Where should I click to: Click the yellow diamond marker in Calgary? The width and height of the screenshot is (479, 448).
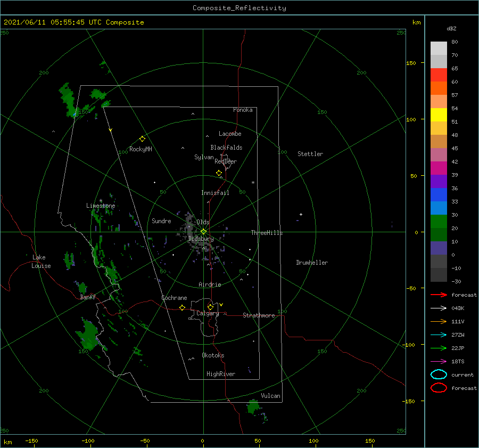click(x=210, y=307)
